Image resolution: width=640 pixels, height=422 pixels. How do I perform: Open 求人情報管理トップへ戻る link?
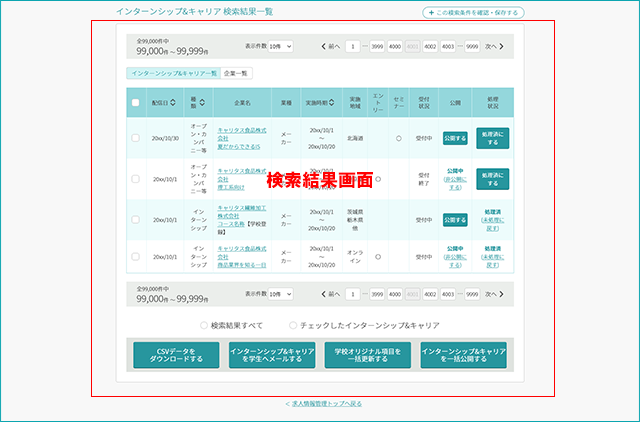tap(327, 404)
